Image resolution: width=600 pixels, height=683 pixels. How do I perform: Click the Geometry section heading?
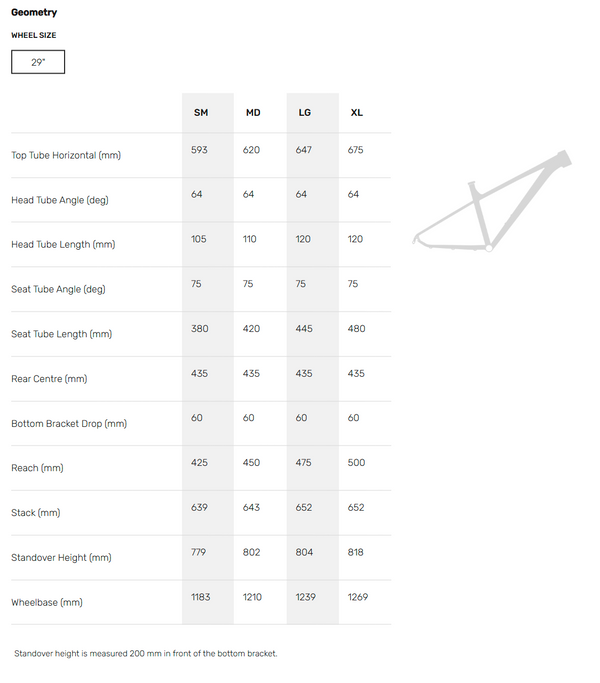click(x=34, y=13)
